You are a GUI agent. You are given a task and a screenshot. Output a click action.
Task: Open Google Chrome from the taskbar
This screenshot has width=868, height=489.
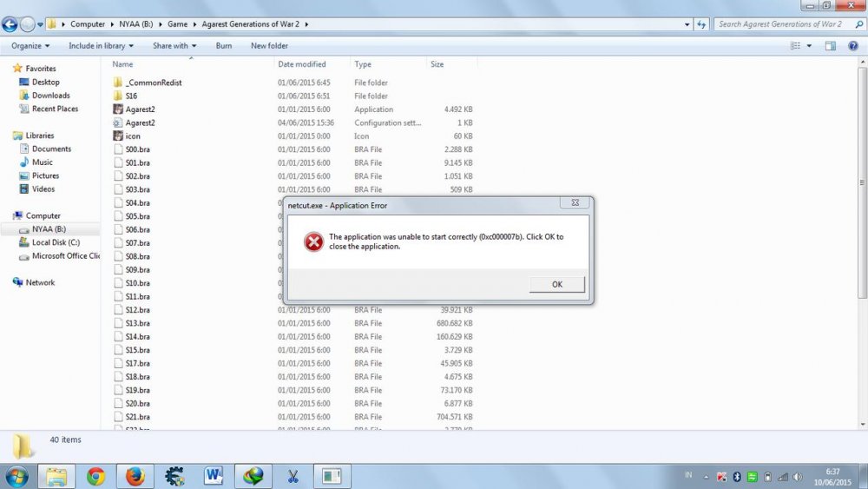(x=95, y=476)
